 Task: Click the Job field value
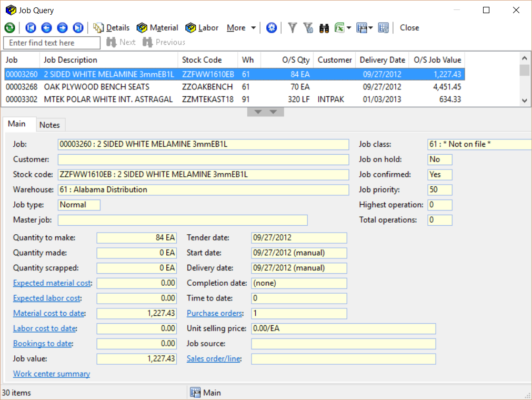pyautogui.click(x=203, y=144)
